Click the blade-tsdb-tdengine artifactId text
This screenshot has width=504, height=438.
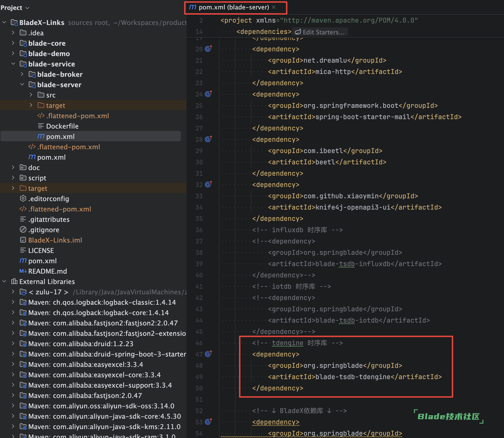(353, 377)
